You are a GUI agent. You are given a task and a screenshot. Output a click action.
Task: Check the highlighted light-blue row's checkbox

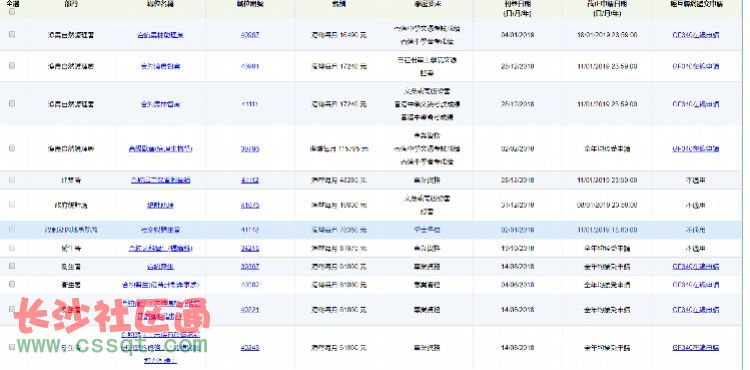pyautogui.click(x=12, y=229)
